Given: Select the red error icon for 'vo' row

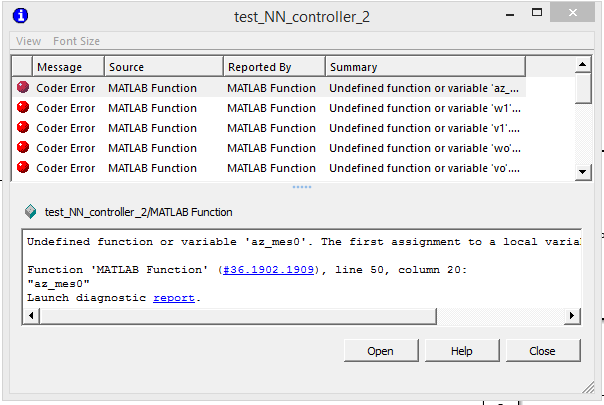Looking at the screenshot, I should click(x=23, y=167).
